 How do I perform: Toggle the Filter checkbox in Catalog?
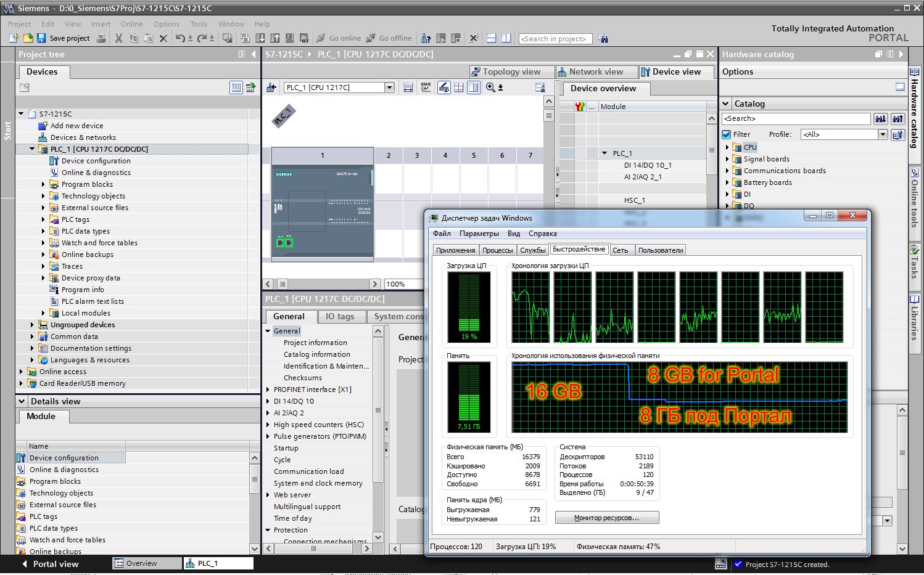click(727, 134)
